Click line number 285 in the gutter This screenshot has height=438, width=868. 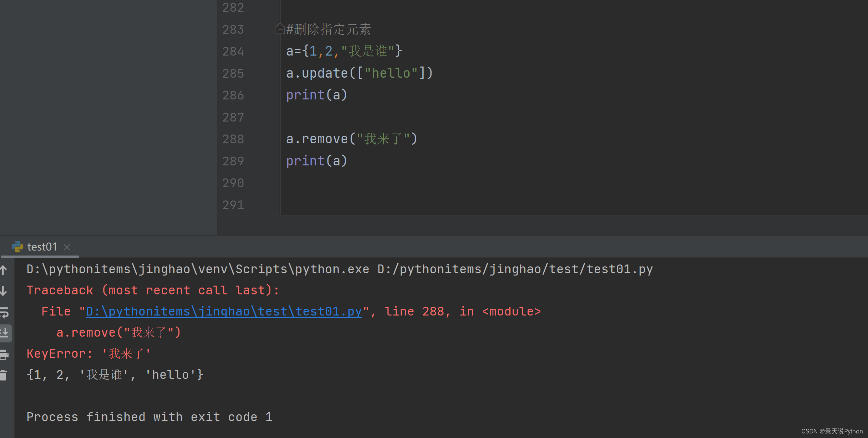point(233,73)
